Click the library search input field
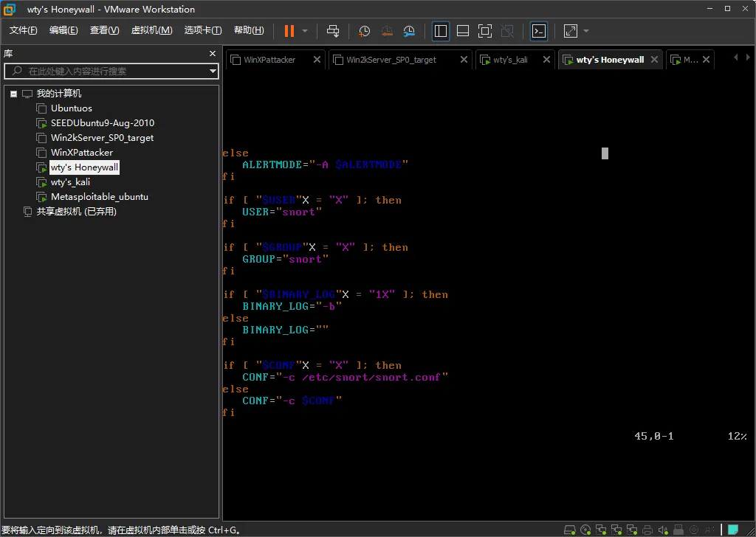This screenshot has width=756, height=537. coord(111,72)
